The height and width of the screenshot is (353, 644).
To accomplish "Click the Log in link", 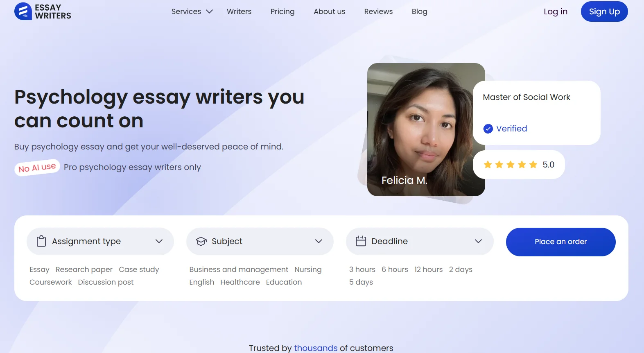I will (555, 11).
